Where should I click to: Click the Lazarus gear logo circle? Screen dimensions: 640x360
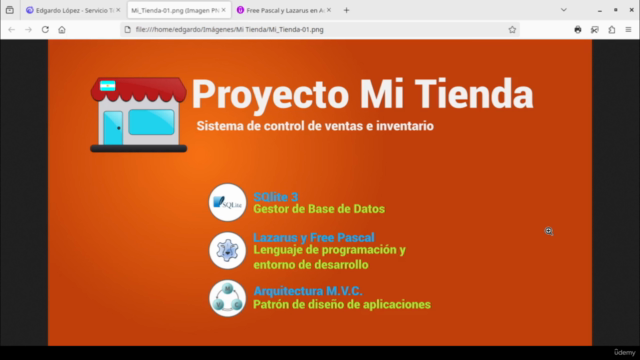[x=227, y=251]
